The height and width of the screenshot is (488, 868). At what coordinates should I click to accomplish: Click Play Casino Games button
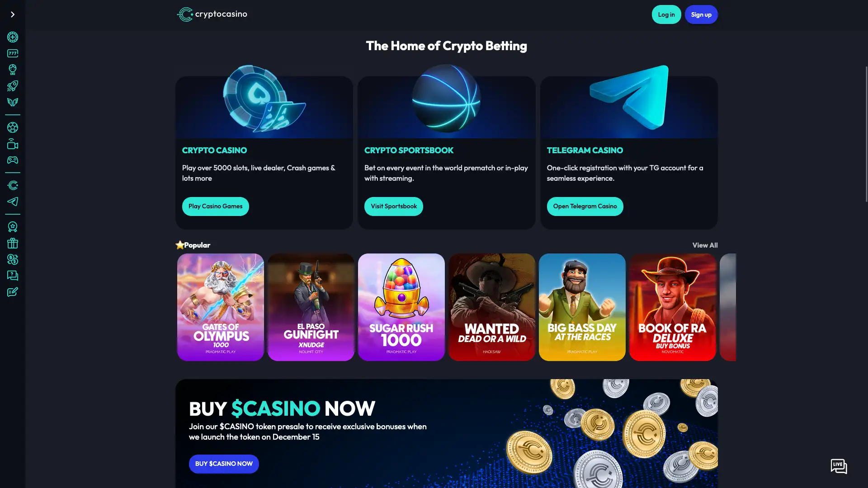[x=215, y=206]
